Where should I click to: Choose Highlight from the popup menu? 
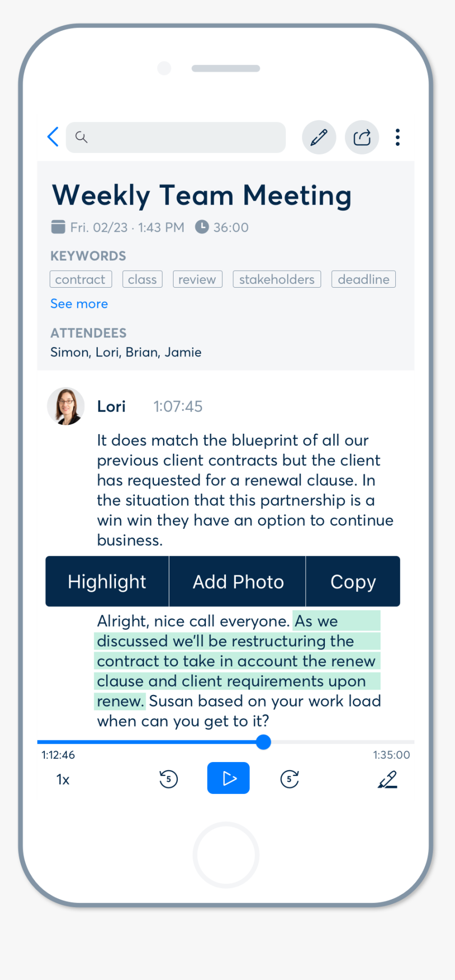point(107,581)
